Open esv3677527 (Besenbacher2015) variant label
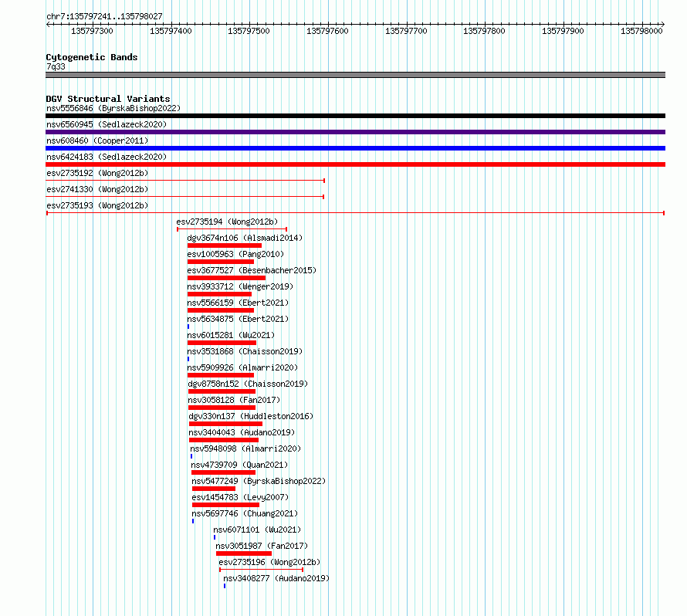687x616 pixels. point(252,270)
